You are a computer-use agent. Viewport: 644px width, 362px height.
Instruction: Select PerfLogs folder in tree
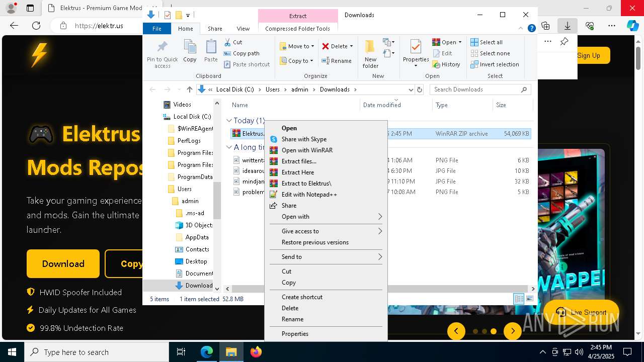(189, 141)
